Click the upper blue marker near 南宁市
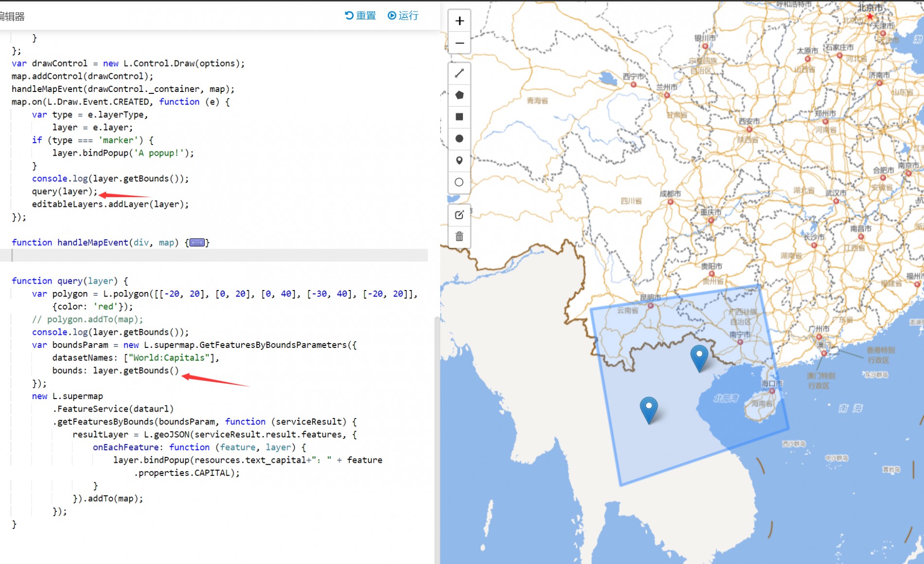Viewport: 924px width, 564px height. click(x=699, y=357)
